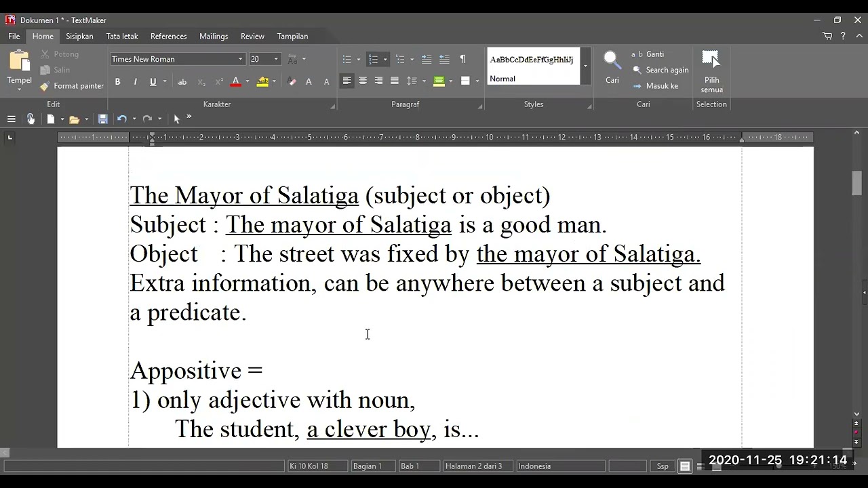Viewport: 868px width, 488px height.
Task: Clear character formatting with the eraser icon
Action: pos(292,82)
